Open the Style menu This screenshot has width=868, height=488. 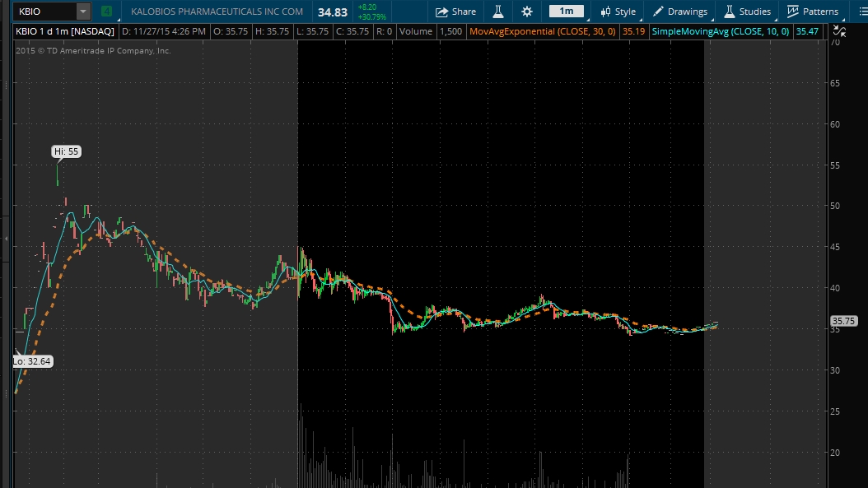[x=618, y=11]
